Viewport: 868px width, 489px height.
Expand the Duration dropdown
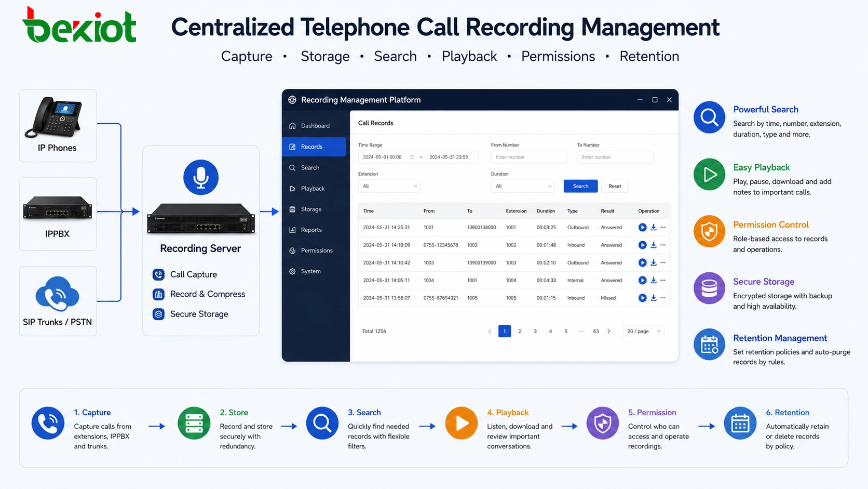pos(523,186)
